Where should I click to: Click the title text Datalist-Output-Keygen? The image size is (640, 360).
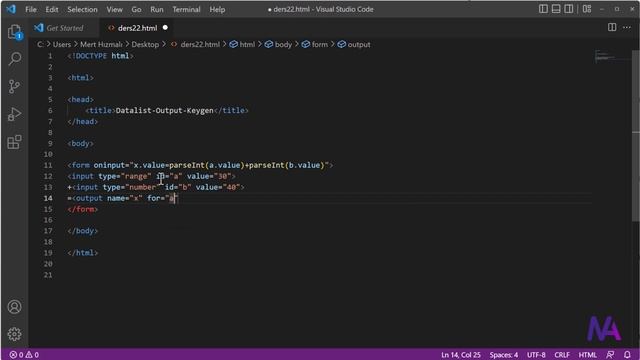point(164,110)
